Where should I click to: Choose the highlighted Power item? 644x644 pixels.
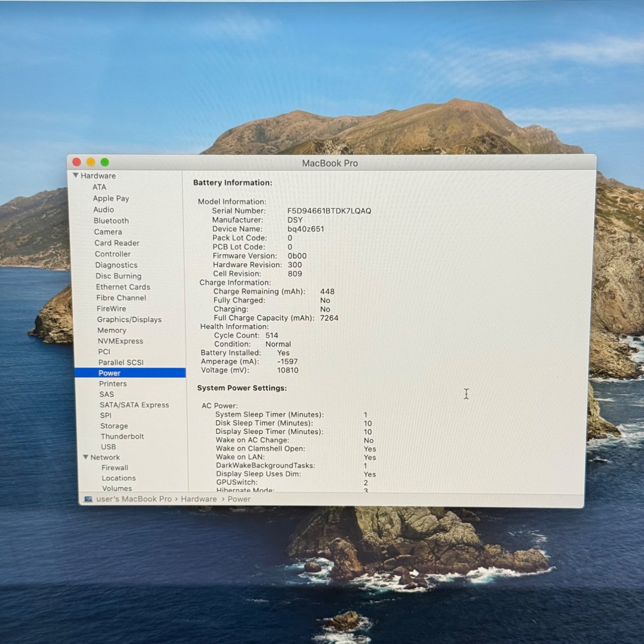109,373
